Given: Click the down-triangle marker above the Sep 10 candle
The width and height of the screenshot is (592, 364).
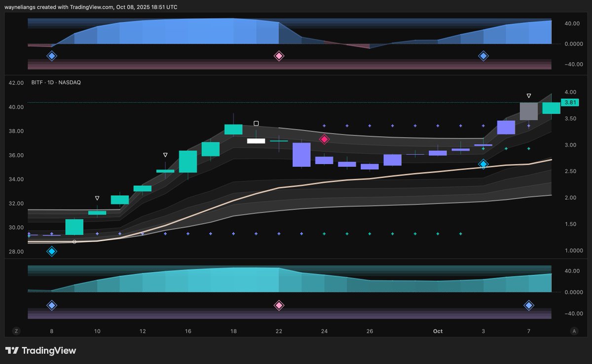Looking at the screenshot, I should (x=97, y=198).
